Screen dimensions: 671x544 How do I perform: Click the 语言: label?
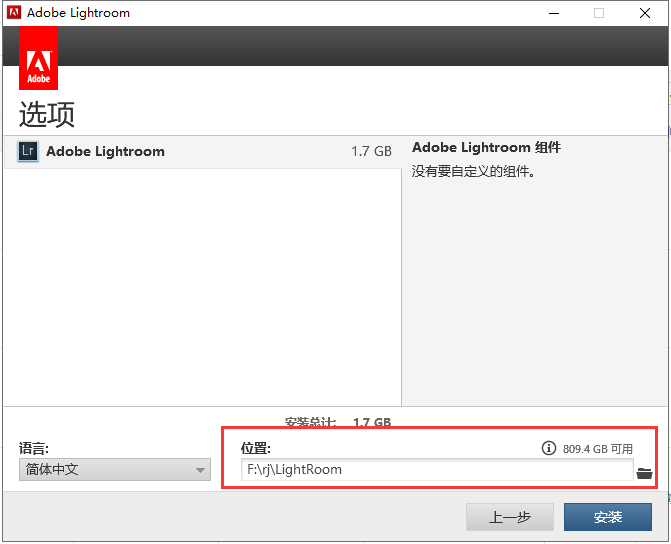[x=34, y=448]
